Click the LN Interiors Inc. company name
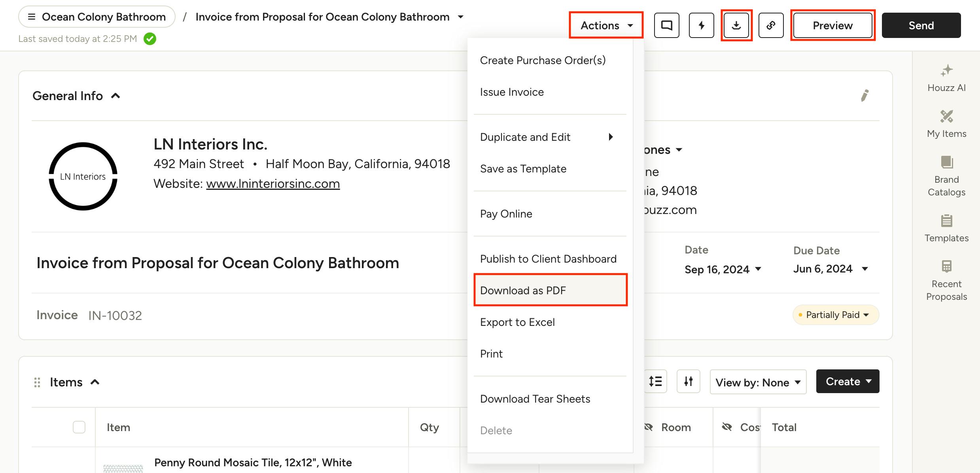This screenshot has width=980, height=473. (x=210, y=144)
